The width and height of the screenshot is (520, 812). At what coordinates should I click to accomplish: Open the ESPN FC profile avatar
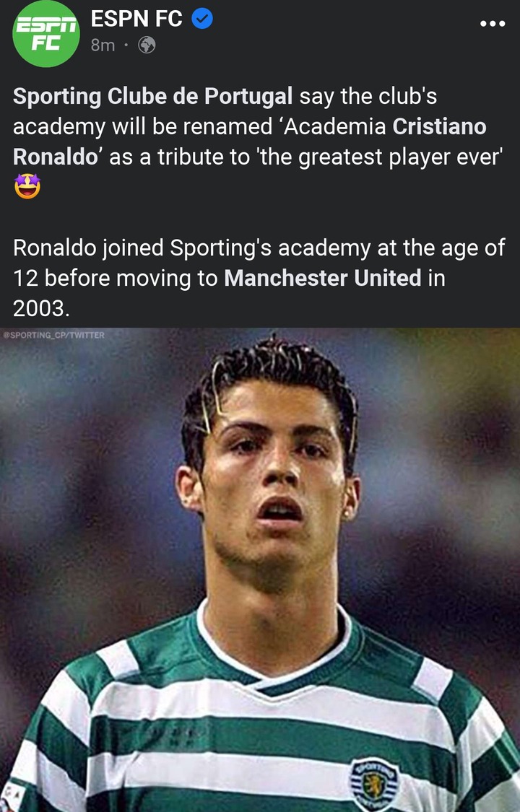coord(46,34)
